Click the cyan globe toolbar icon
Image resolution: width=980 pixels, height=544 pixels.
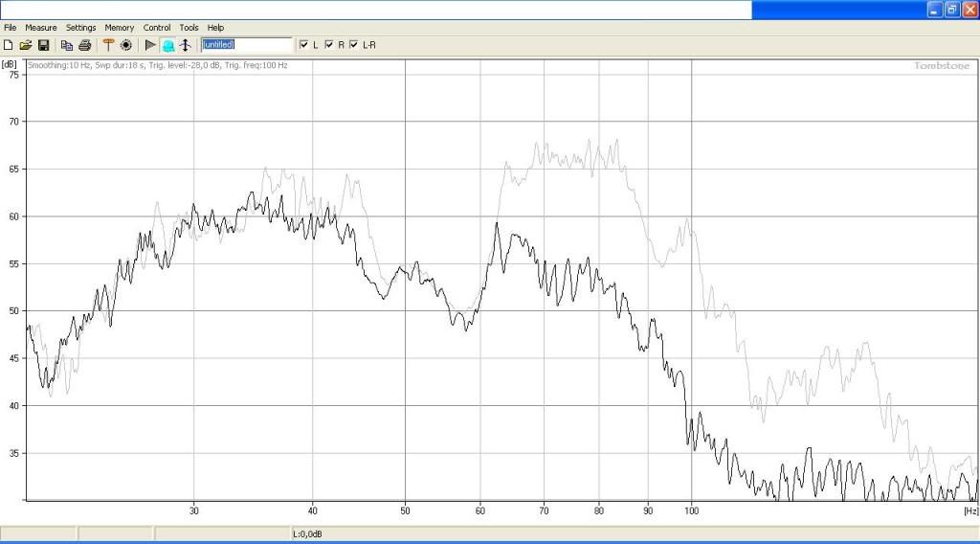tap(167, 45)
